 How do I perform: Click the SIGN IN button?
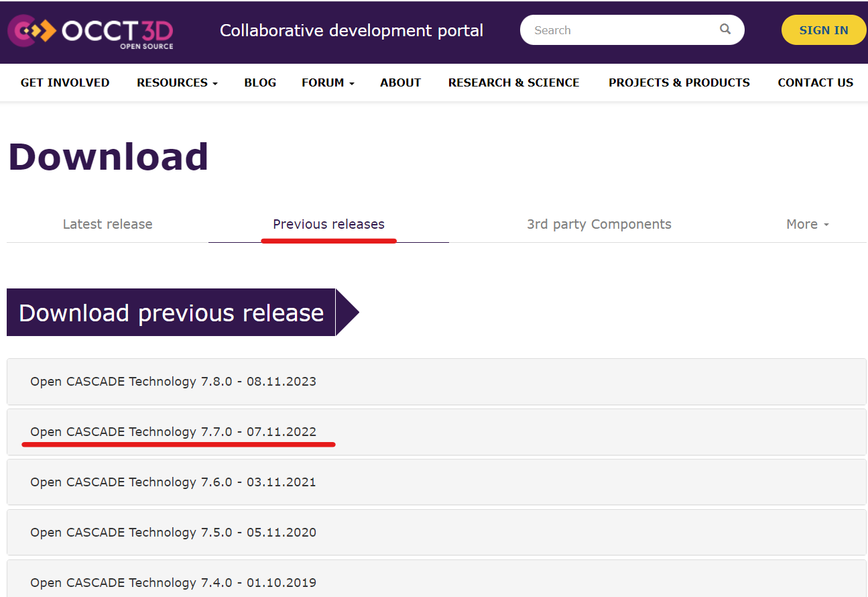click(x=824, y=30)
